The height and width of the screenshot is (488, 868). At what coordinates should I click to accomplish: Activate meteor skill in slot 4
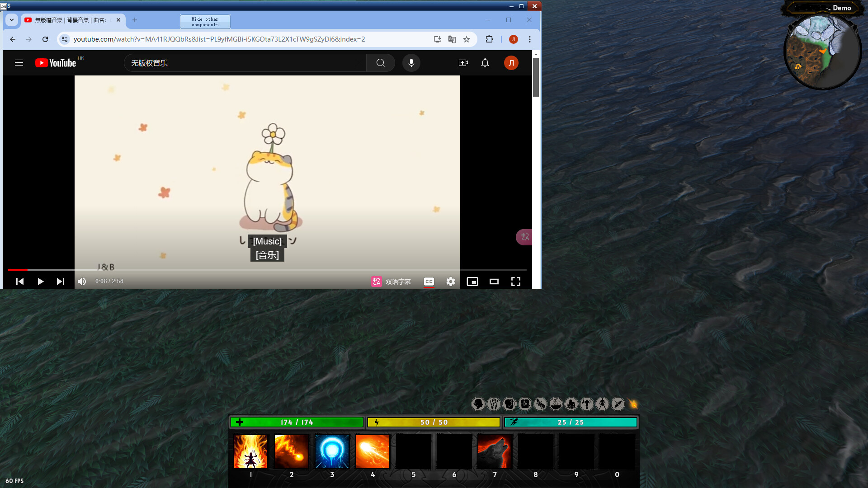click(373, 451)
